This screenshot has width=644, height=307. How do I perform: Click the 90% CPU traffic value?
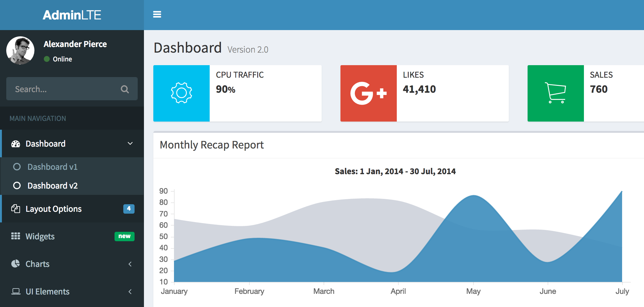pos(226,89)
